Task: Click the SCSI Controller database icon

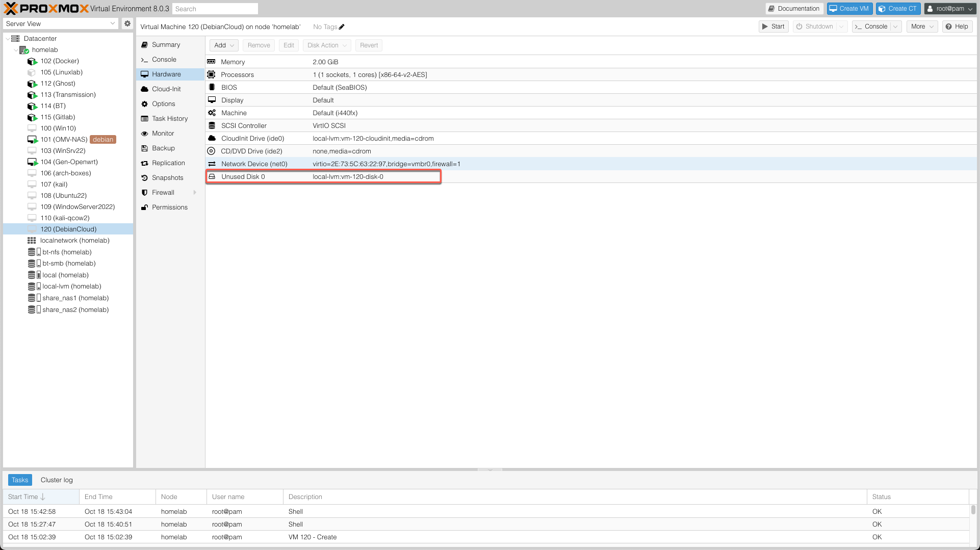Action: [x=212, y=125]
